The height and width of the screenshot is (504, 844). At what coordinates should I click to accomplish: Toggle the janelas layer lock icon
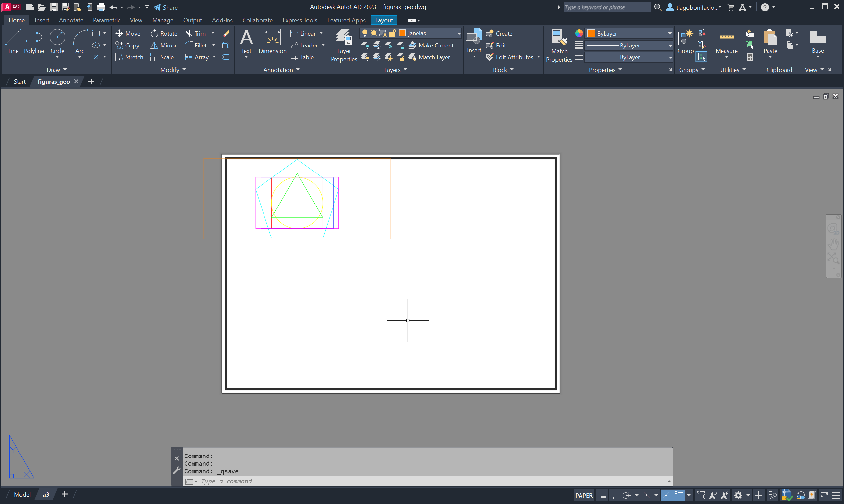click(392, 33)
